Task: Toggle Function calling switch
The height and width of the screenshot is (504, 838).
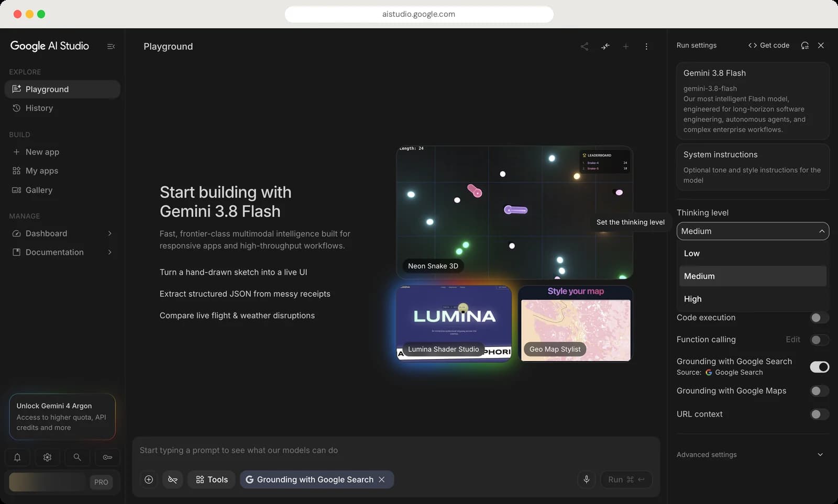Action: pos(819,340)
